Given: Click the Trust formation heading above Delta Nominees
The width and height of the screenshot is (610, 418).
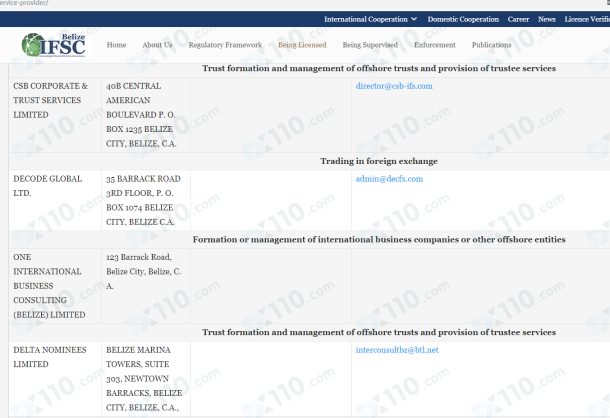Looking at the screenshot, I should pyautogui.click(x=379, y=332).
